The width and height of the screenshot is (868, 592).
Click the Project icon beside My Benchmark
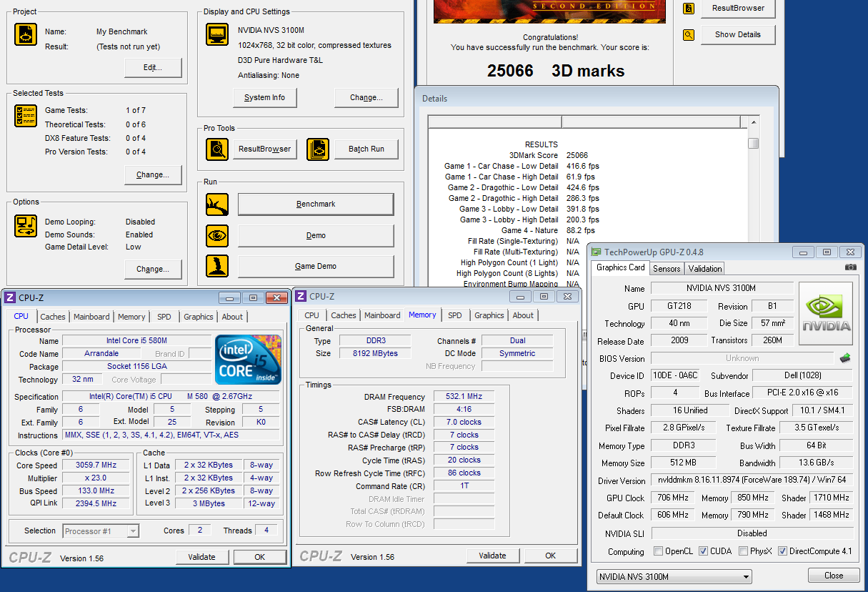[x=26, y=34]
